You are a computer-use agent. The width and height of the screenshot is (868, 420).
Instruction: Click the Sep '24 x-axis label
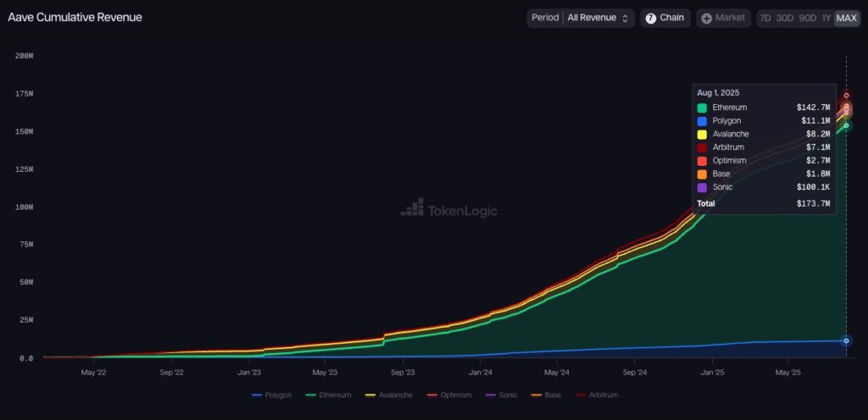pos(634,373)
